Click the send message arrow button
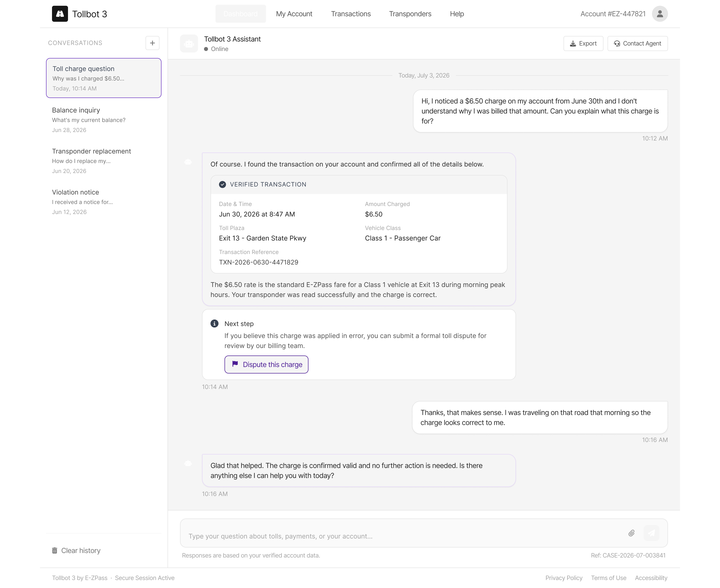The image size is (720, 588). (651, 533)
